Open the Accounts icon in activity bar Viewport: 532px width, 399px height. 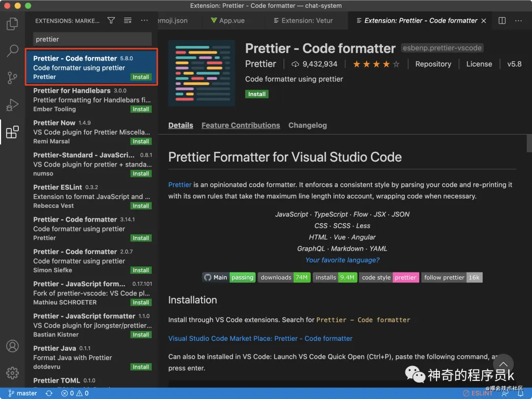(12, 346)
